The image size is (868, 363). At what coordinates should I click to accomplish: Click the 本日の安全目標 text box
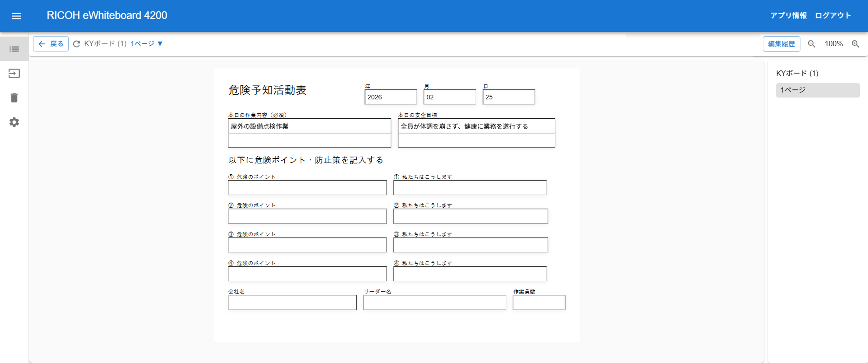476,133
